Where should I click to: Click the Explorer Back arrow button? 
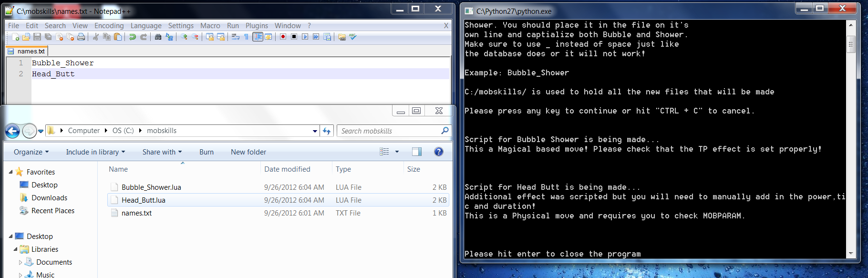[13, 131]
